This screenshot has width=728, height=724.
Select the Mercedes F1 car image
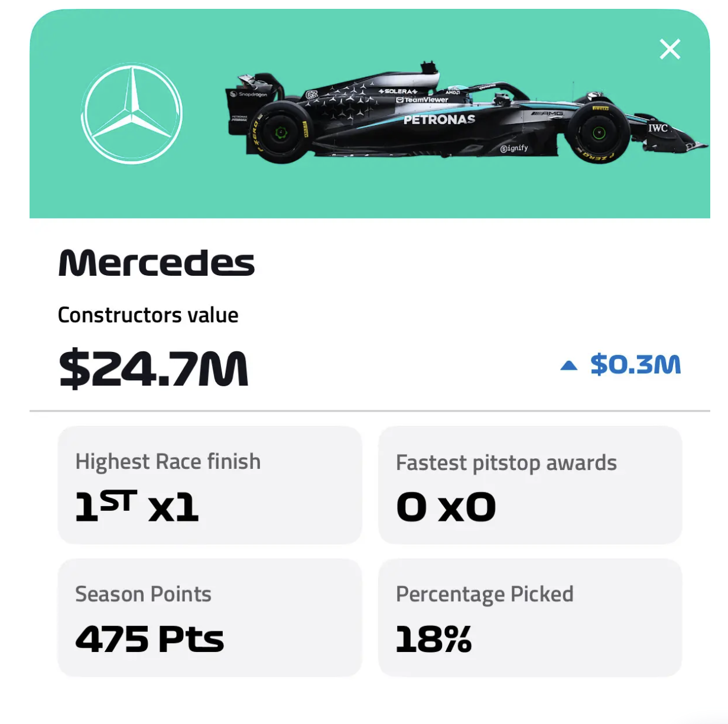(466, 112)
